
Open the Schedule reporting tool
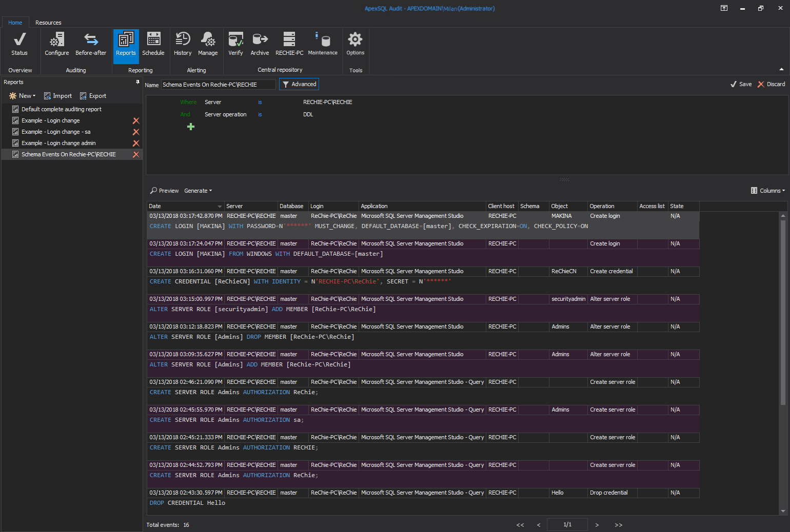click(153, 45)
